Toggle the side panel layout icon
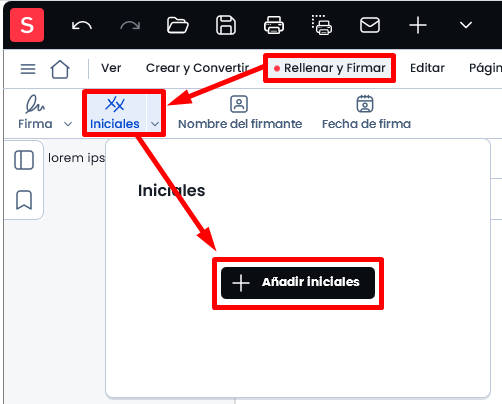This screenshot has width=502, height=404. coord(24,160)
